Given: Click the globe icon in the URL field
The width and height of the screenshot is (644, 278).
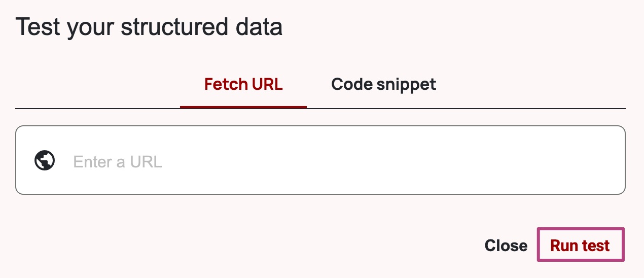Looking at the screenshot, I should point(45,161).
